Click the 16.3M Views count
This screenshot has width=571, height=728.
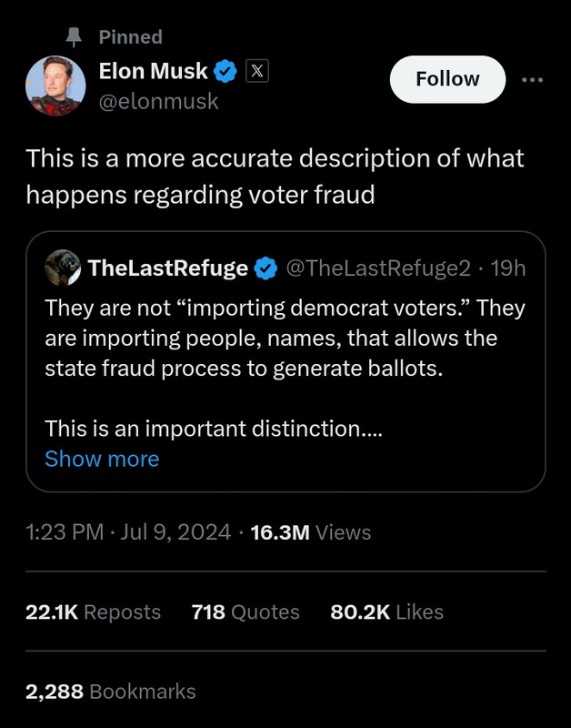click(310, 532)
